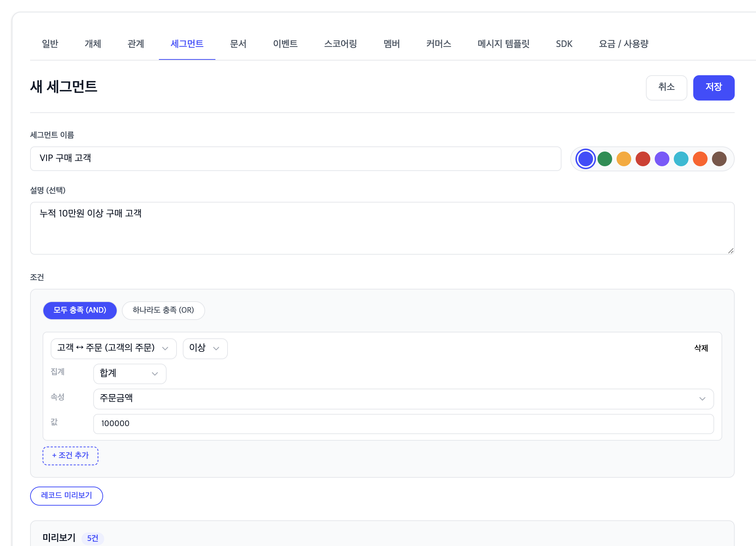Open the 고객 ↔ 주문 relation dropdown
This screenshot has width=756, height=546.
coord(113,348)
